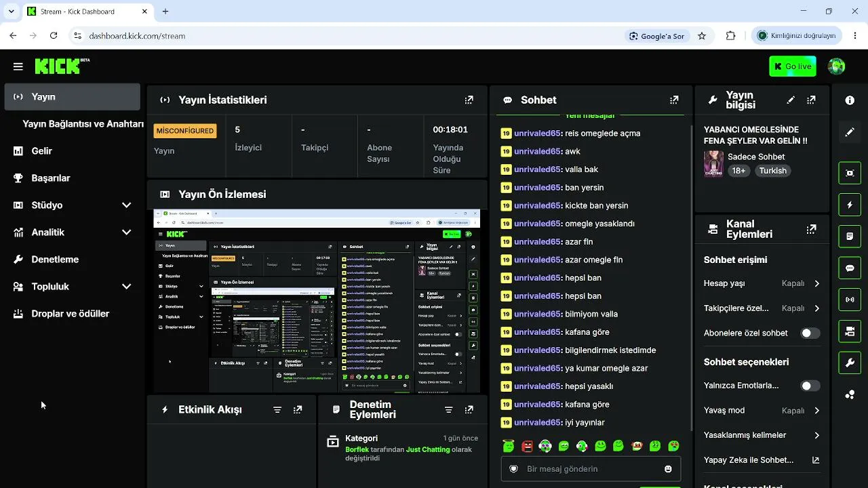Open the hamburger menu beside the Kick logo

point(18,66)
